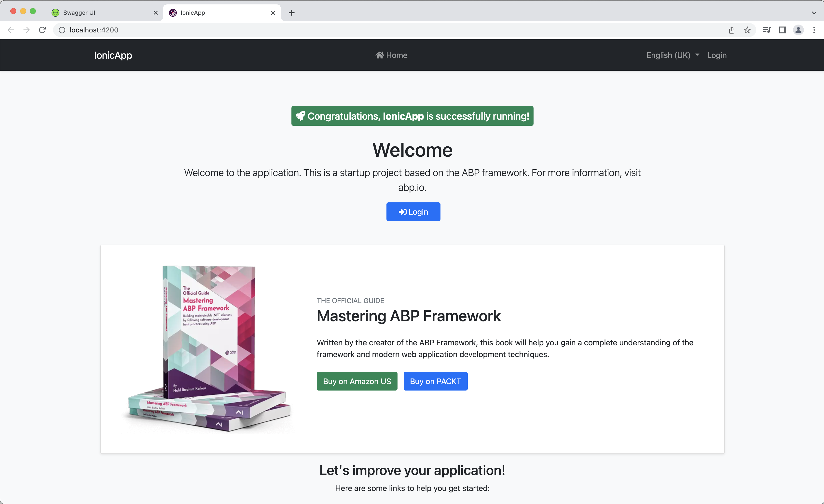824x504 pixels.
Task: Expand the tab search chevron
Action: (814, 13)
